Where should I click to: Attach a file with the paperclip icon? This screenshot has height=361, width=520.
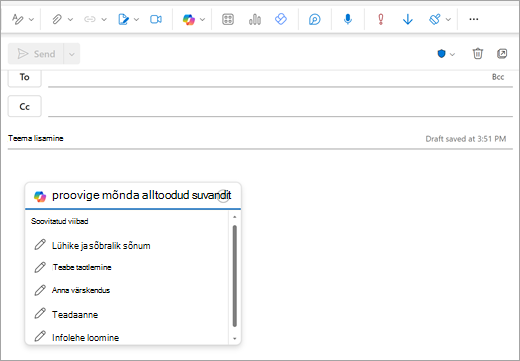tap(57, 19)
